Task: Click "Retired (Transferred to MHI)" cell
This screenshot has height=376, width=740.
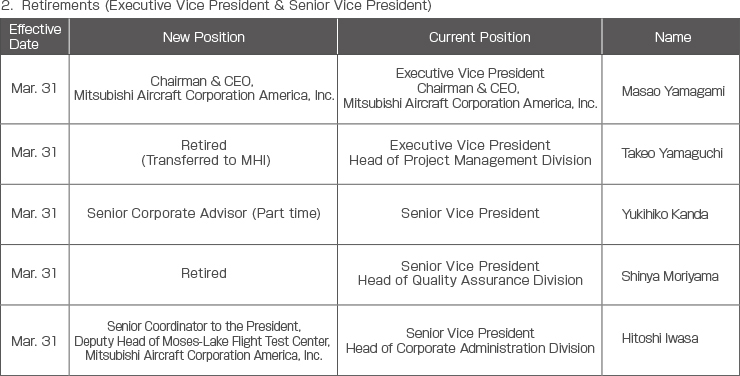Action: [203, 153]
